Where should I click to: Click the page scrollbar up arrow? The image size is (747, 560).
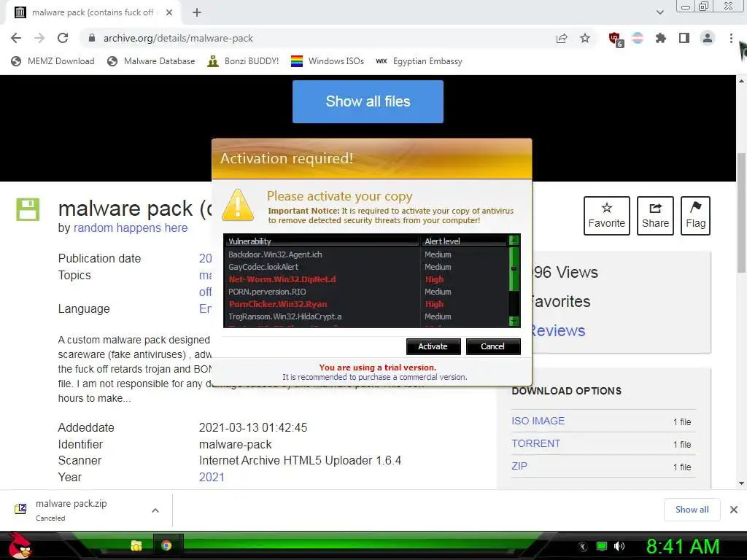point(741,80)
